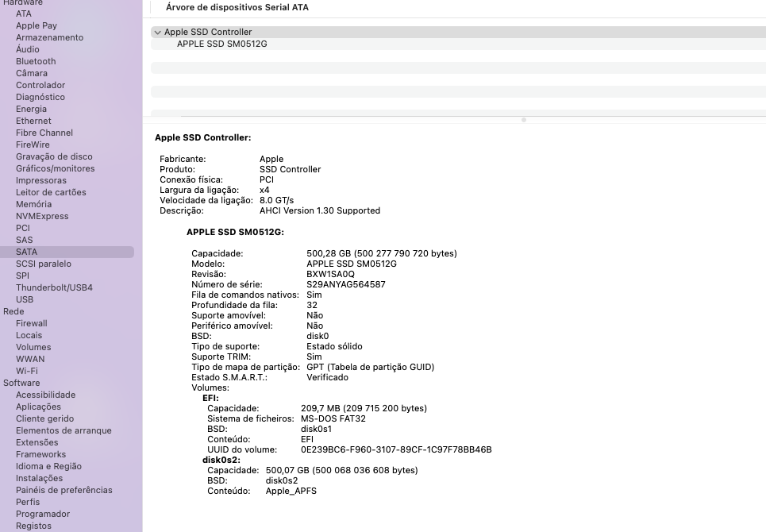Screen dimensions: 766x532
Task: Open ATA in the Hardware sidebar
Action: (24, 13)
